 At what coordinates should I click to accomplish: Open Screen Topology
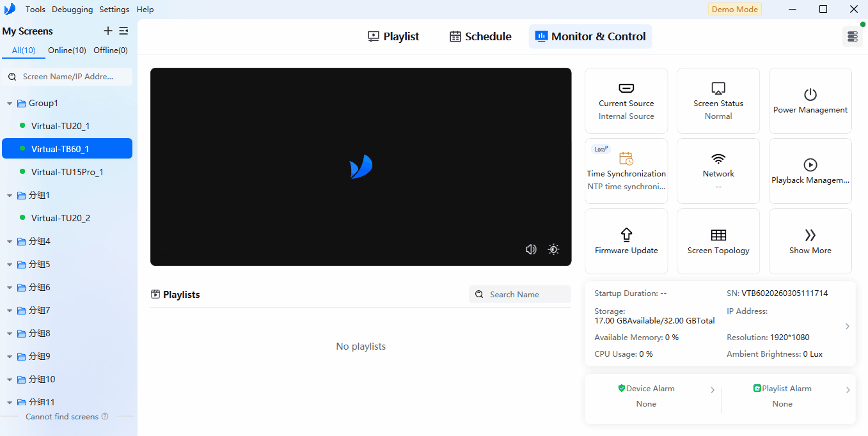click(x=718, y=241)
